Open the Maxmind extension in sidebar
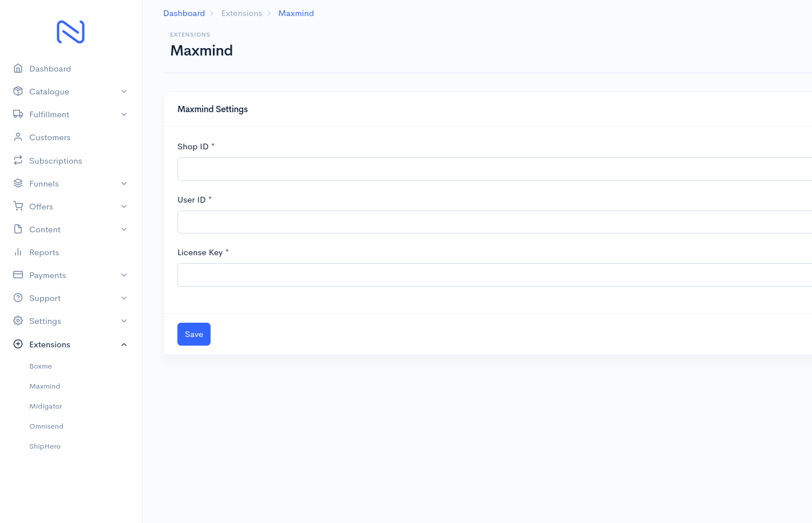This screenshot has width=812, height=523. click(x=45, y=386)
